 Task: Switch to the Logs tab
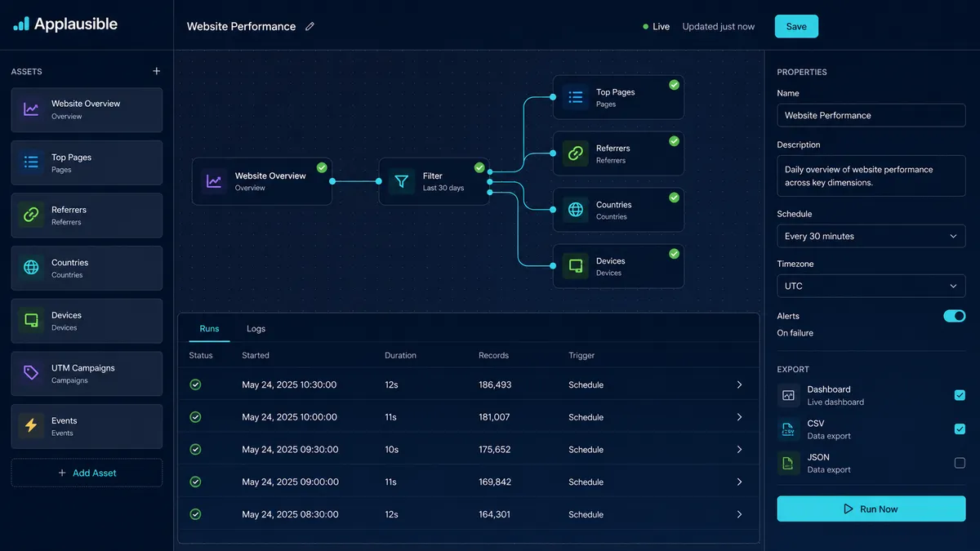pyautogui.click(x=256, y=328)
